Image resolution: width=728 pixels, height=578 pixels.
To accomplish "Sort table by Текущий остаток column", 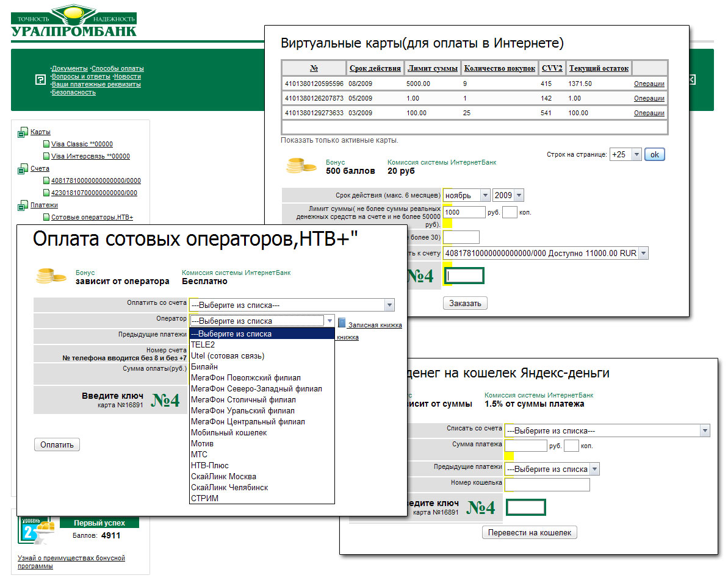I will tap(599, 68).
